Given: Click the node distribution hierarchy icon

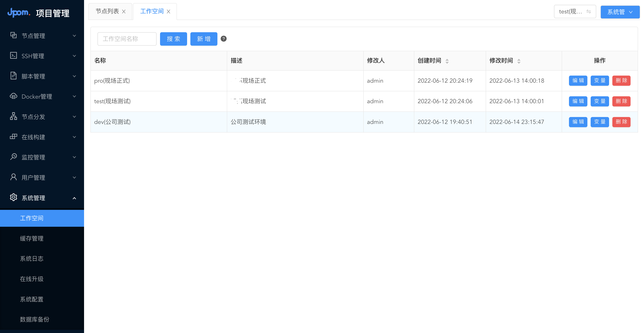Looking at the screenshot, I should coord(13,116).
